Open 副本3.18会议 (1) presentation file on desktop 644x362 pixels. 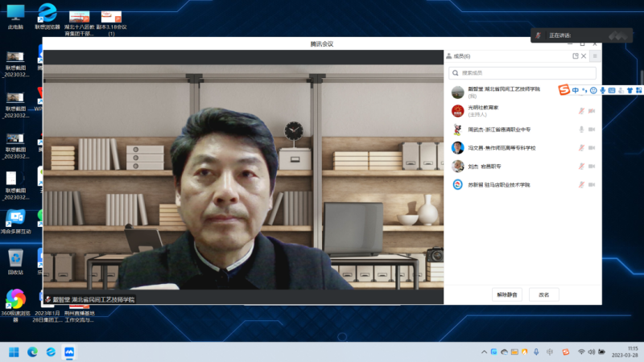tap(111, 23)
